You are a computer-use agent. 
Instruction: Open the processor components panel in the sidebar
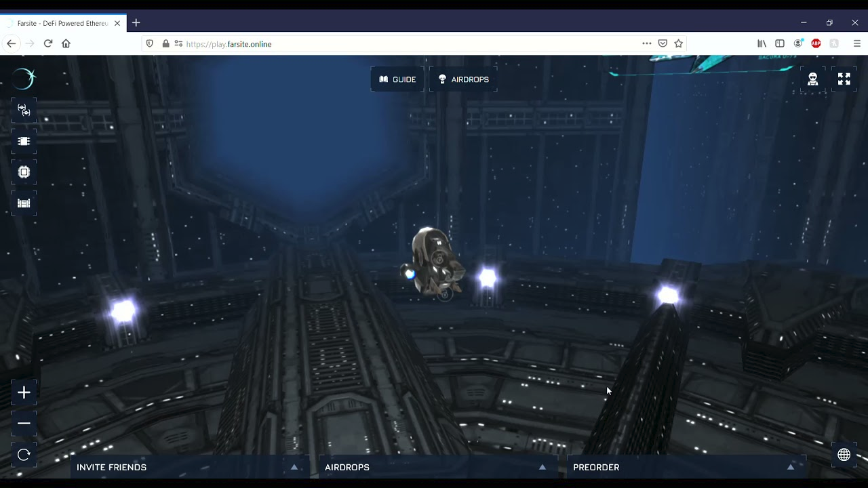tap(24, 172)
